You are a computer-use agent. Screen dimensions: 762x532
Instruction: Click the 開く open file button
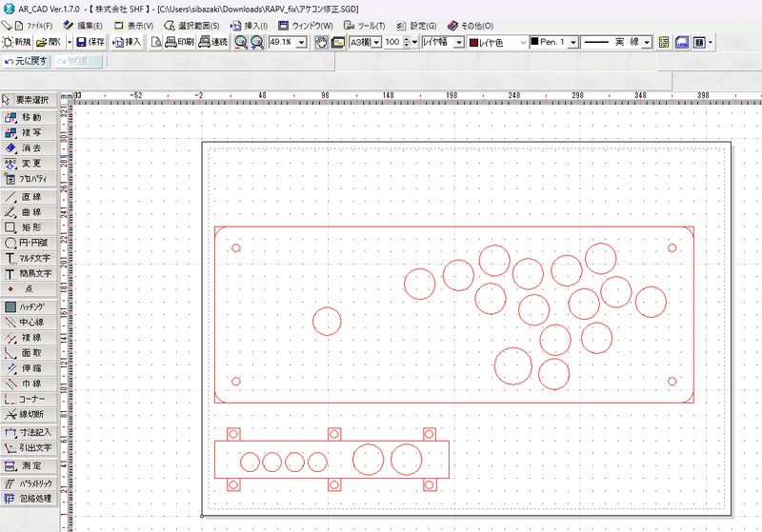[49, 42]
